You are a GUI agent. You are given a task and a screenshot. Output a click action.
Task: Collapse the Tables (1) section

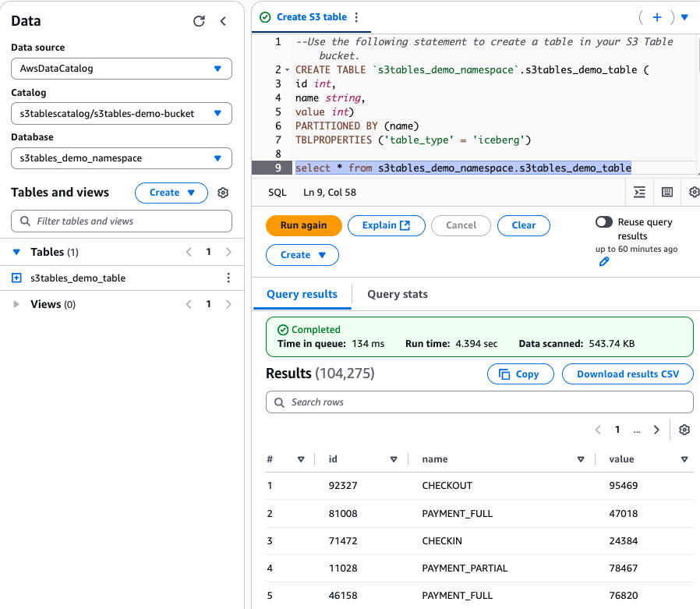tap(16, 252)
